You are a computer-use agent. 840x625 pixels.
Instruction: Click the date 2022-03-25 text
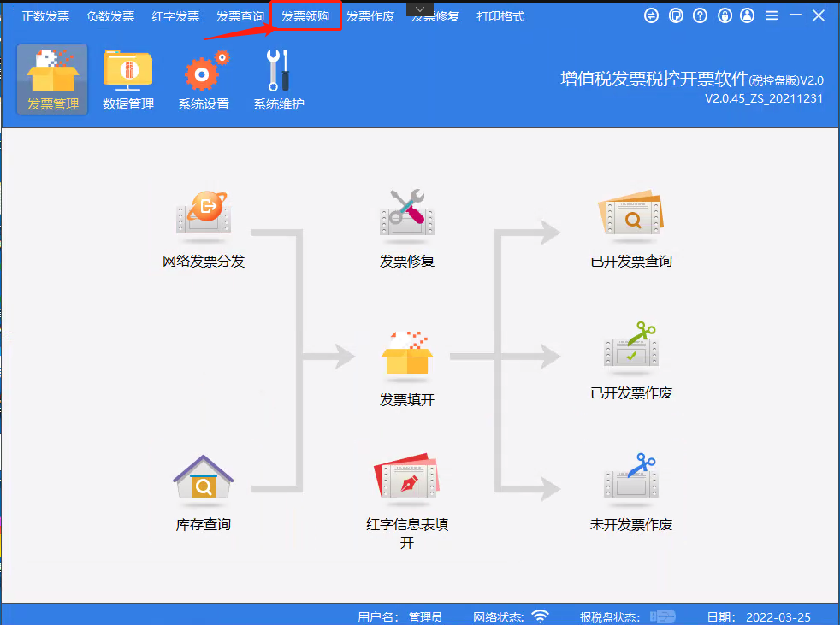click(778, 617)
